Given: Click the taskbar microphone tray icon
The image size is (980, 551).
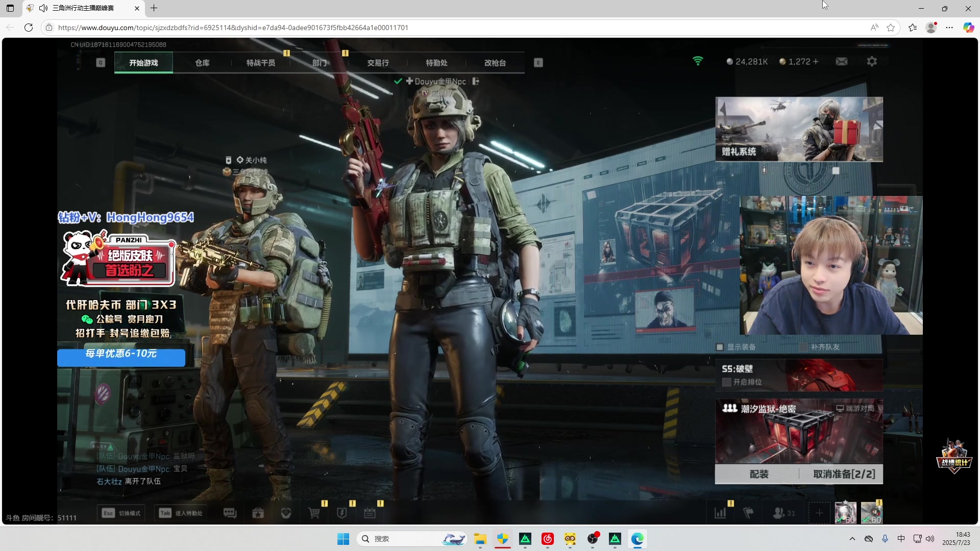Looking at the screenshot, I should click(x=885, y=539).
